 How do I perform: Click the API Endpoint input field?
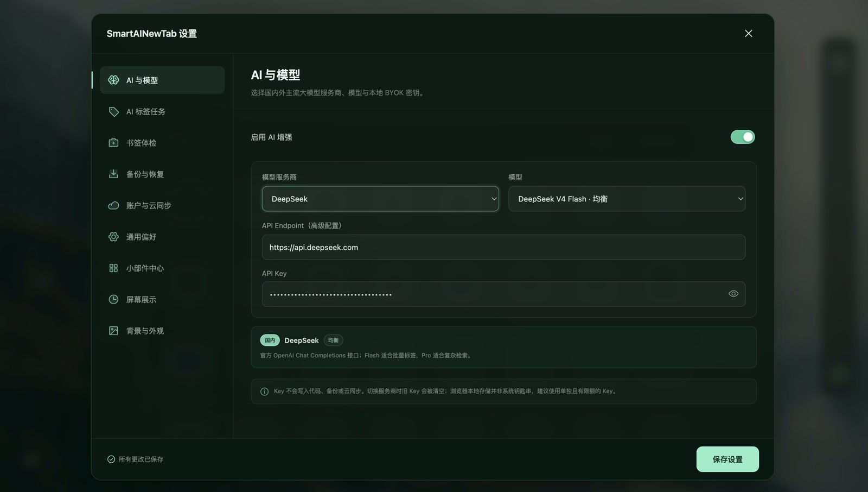tap(503, 247)
